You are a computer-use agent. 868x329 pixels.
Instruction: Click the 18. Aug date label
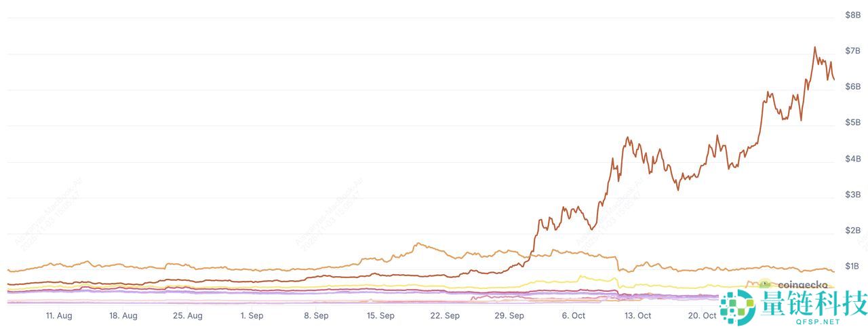(123, 315)
